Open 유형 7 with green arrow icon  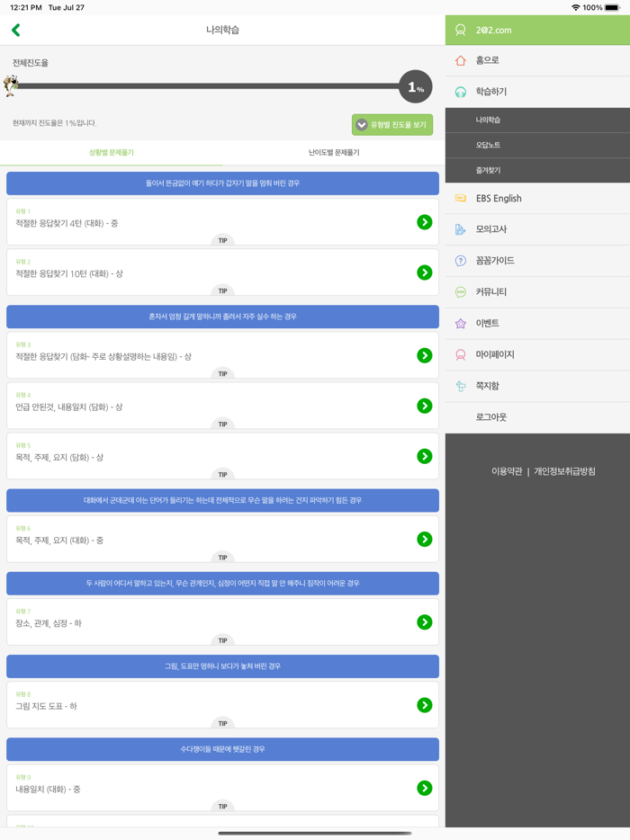425,622
